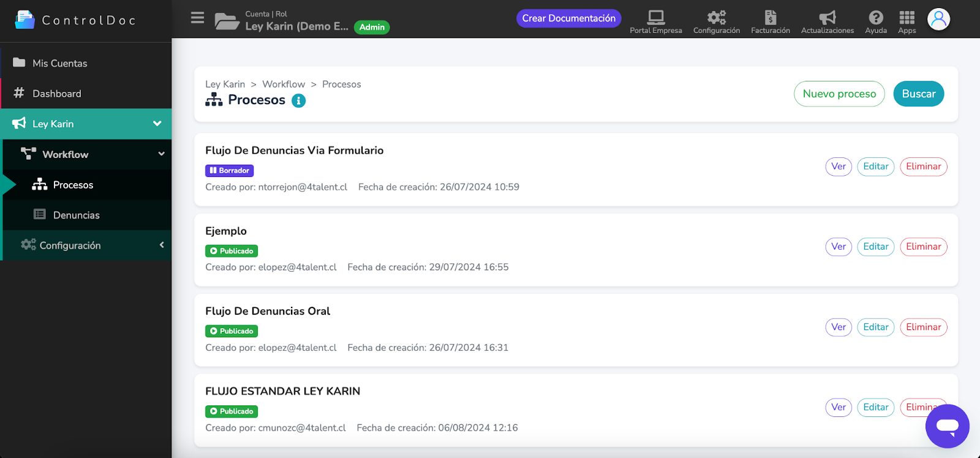Open the user profile avatar

click(938, 19)
